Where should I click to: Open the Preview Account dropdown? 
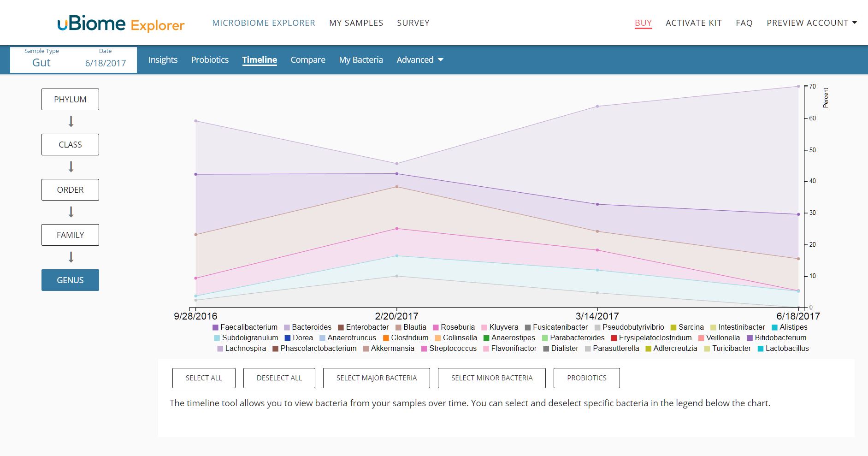(x=811, y=23)
